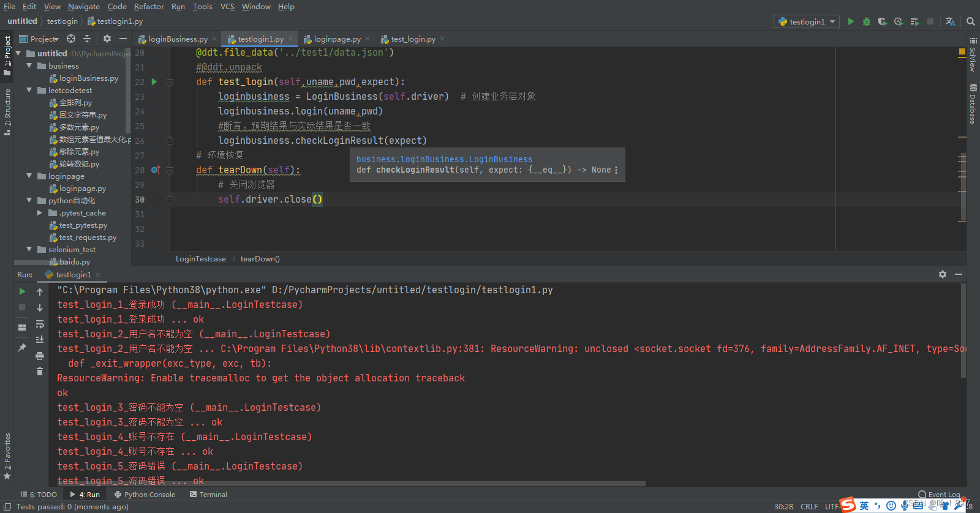
Task: Open the Refactor menu
Action: point(149,7)
